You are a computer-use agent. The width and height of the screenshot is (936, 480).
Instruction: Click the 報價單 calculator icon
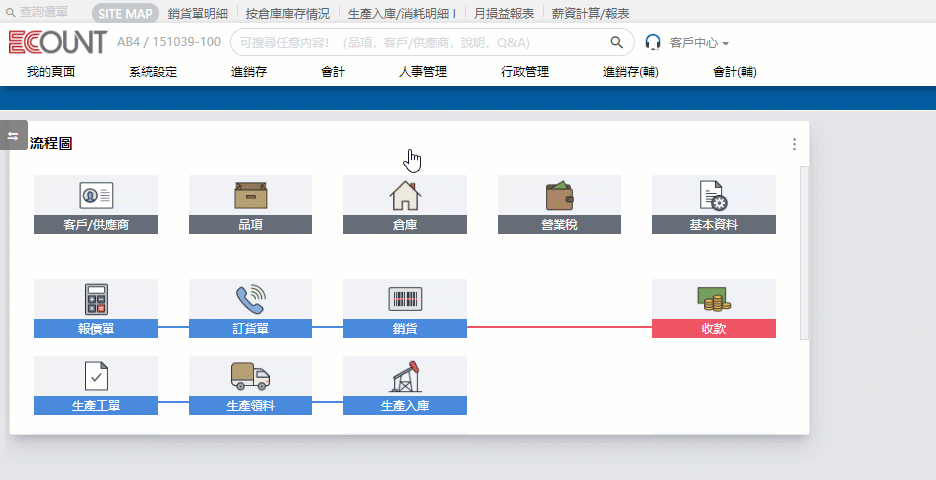click(x=96, y=299)
